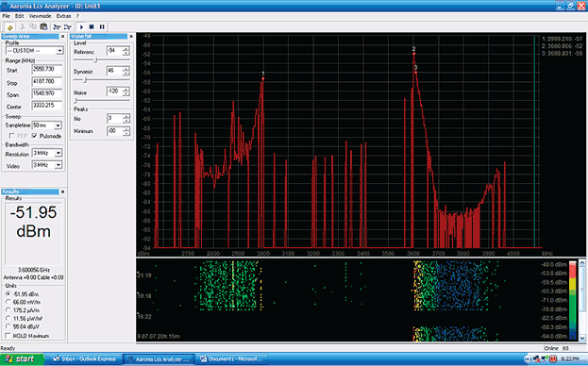Switch to Inbox - Outlook Express taskbar item
This screenshot has width=588, height=366.
coord(86,358)
